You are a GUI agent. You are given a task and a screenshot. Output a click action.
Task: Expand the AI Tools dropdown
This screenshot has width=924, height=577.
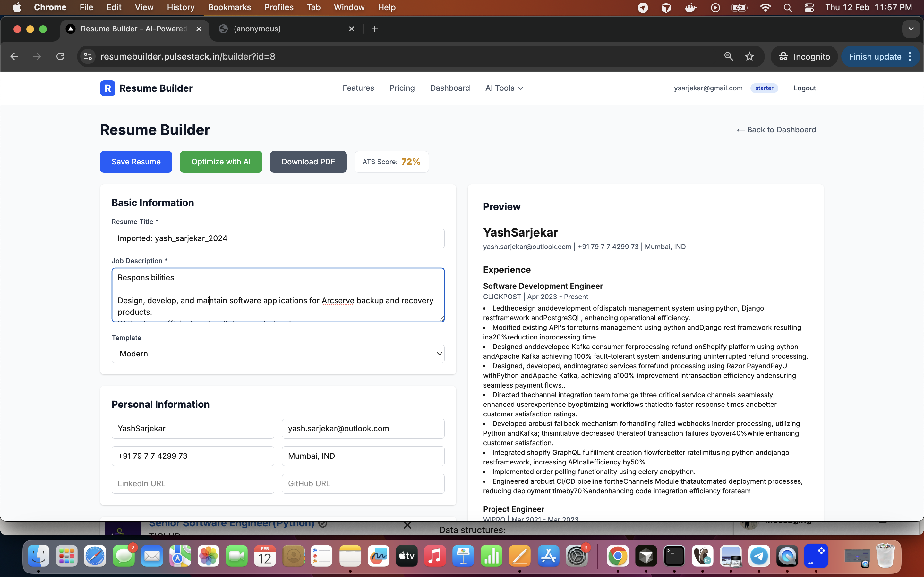503,88
